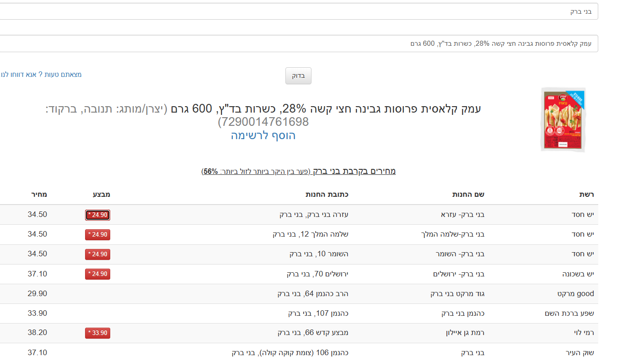The height and width of the screenshot is (362, 644).
Task: Click the 24.90 promo badge for בני ברק- עזרא
Action: [x=97, y=215]
